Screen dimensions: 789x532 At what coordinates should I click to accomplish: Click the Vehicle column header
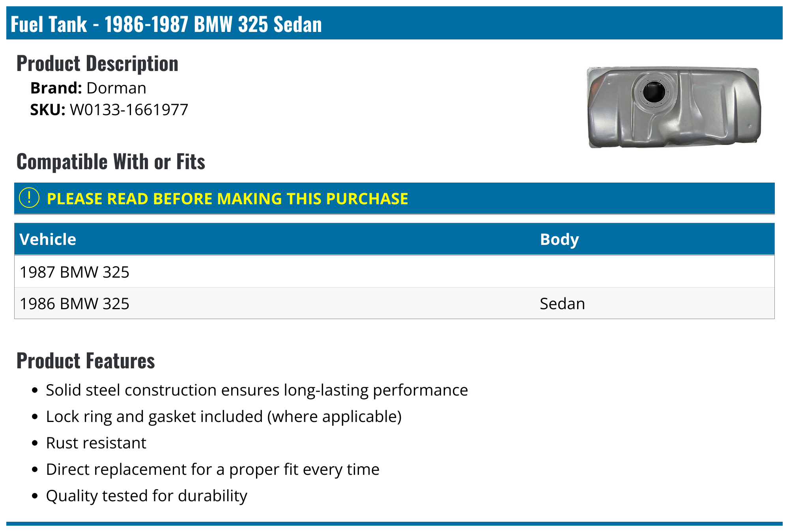click(48, 239)
